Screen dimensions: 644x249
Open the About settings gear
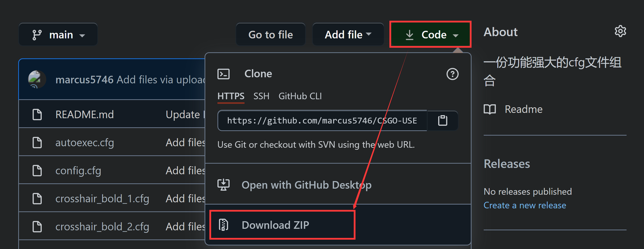click(620, 31)
